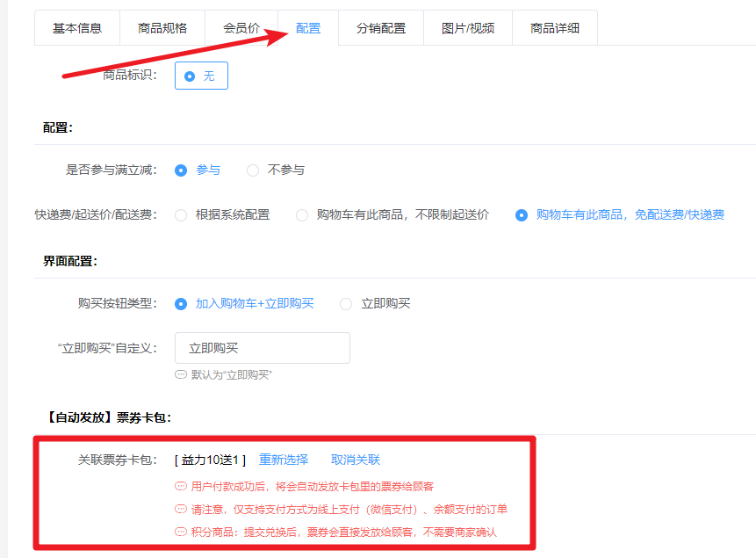Click the hint icon beside 积分商品
This screenshot has height=558, width=756.
181,532
